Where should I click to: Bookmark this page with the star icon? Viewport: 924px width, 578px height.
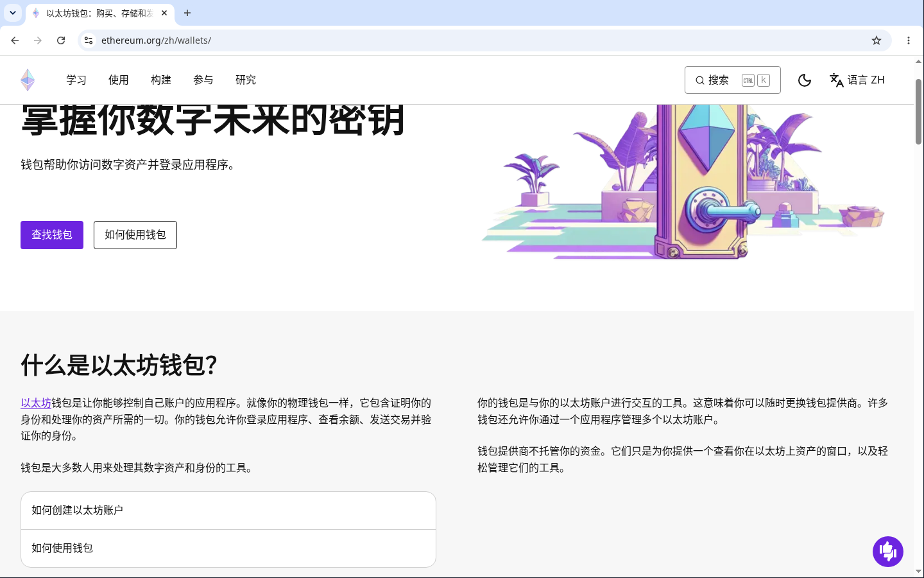point(877,40)
